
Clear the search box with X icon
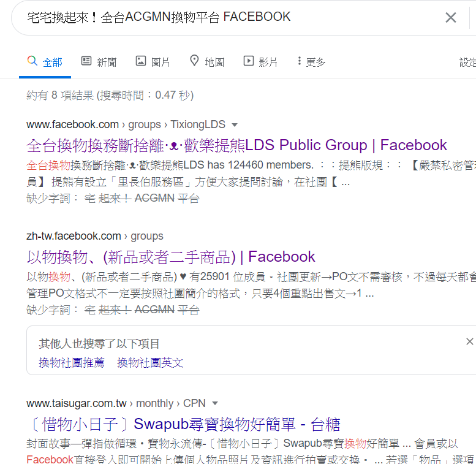pyautogui.click(x=450, y=17)
